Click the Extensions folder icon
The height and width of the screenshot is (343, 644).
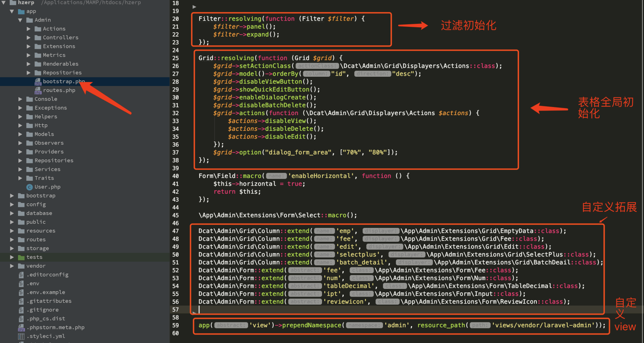(x=38, y=46)
